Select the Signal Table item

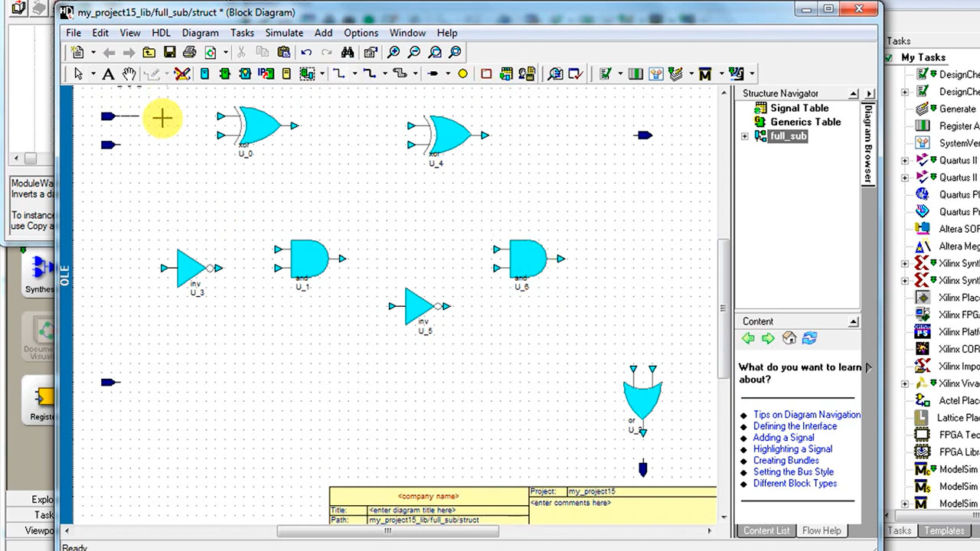point(799,108)
